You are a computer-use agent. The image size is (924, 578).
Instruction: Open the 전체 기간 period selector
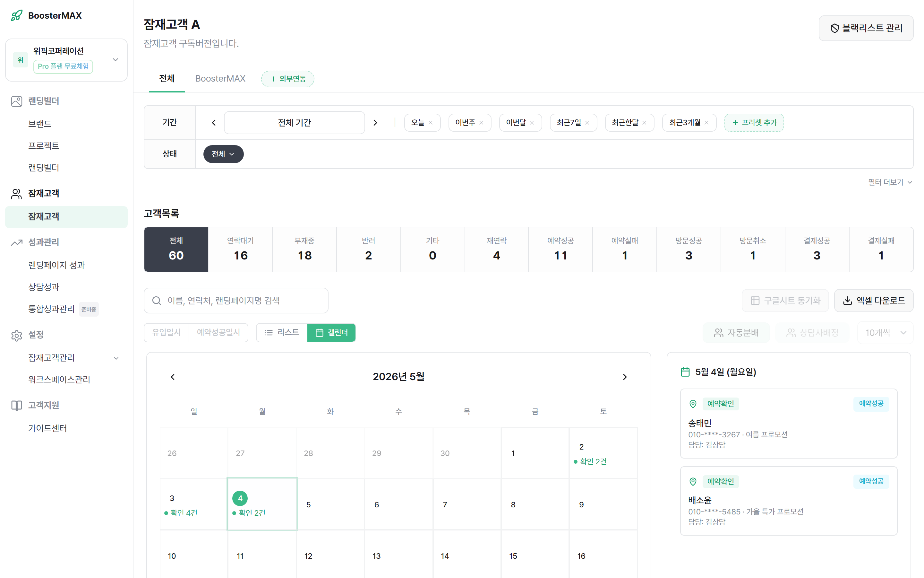pos(295,123)
